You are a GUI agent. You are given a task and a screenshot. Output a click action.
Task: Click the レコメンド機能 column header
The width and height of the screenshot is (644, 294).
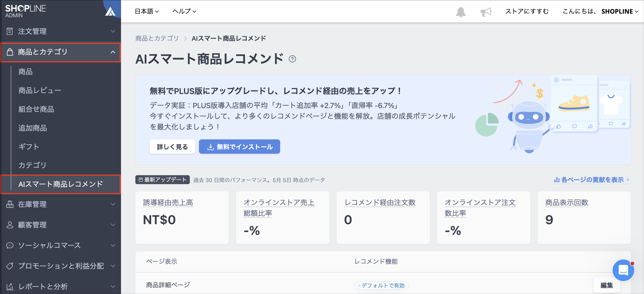click(376, 261)
